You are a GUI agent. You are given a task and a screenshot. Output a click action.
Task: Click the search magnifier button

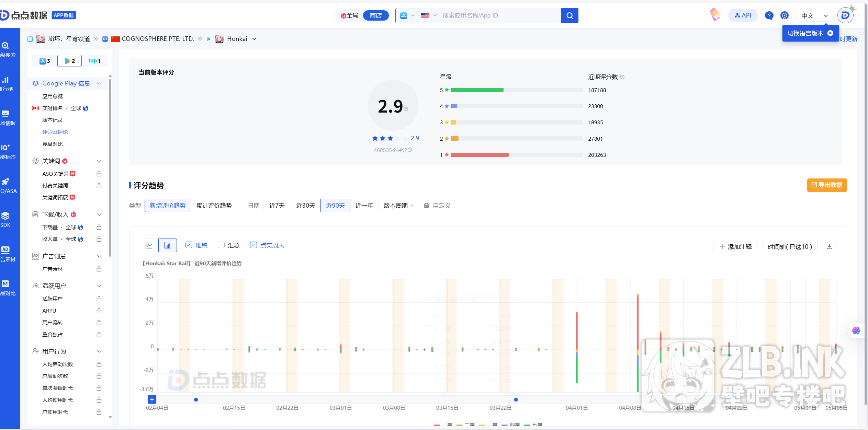[570, 15]
